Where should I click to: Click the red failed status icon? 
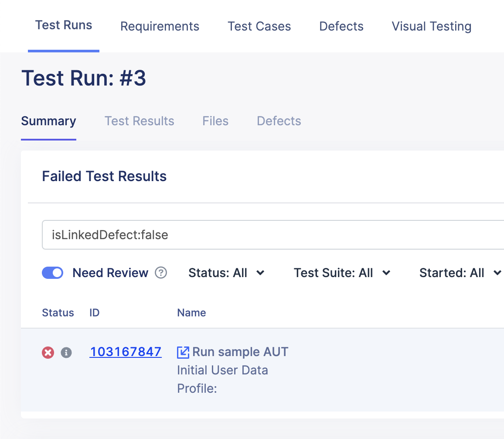pyautogui.click(x=48, y=352)
